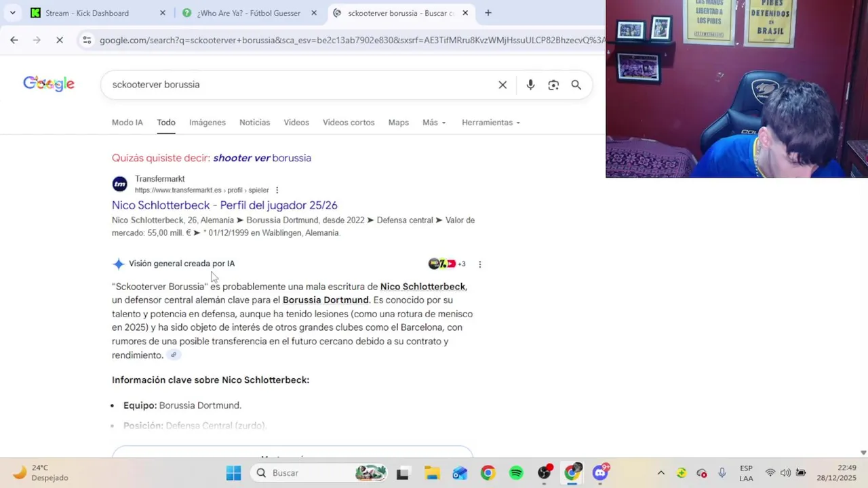Open AI overview options menu
The width and height of the screenshot is (868, 488).
(x=479, y=264)
